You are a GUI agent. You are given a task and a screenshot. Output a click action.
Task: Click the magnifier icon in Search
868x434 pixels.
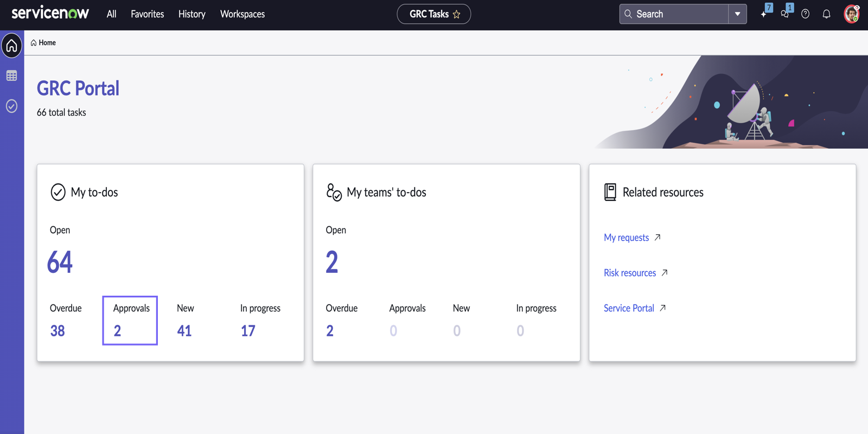(628, 14)
